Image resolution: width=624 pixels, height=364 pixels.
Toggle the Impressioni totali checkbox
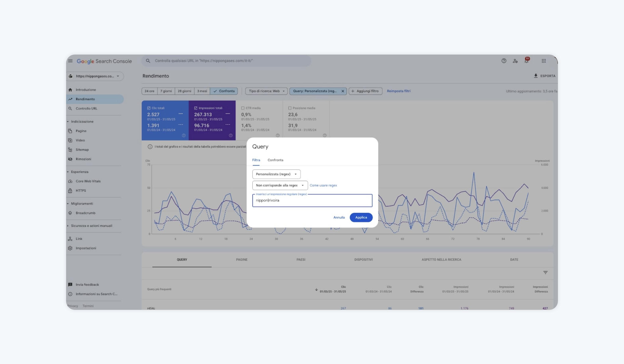point(196,108)
